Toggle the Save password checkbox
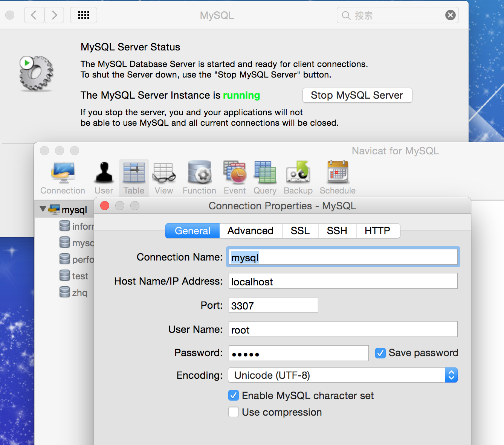 coord(380,353)
